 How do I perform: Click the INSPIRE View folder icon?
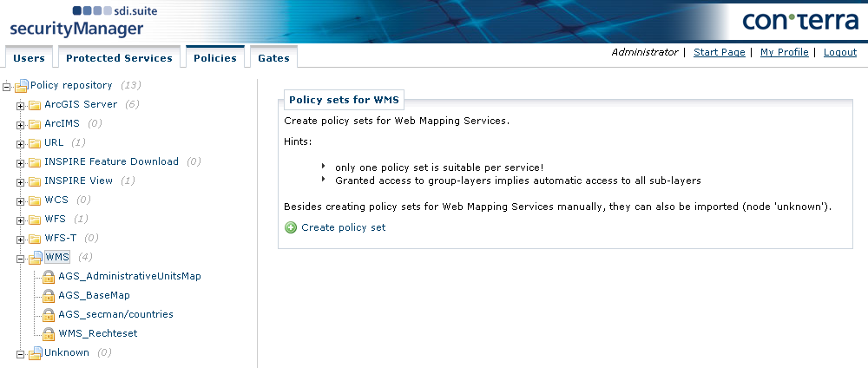pyautogui.click(x=35, y=181)
